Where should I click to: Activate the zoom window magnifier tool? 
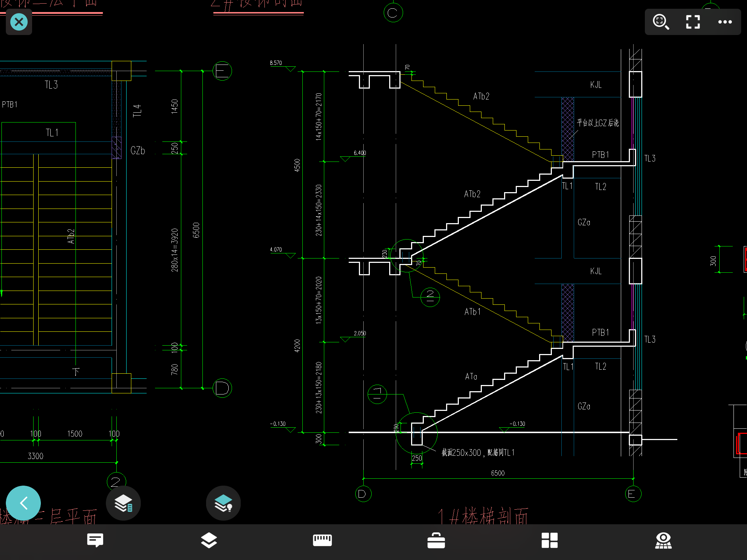(x=661, y=22)
